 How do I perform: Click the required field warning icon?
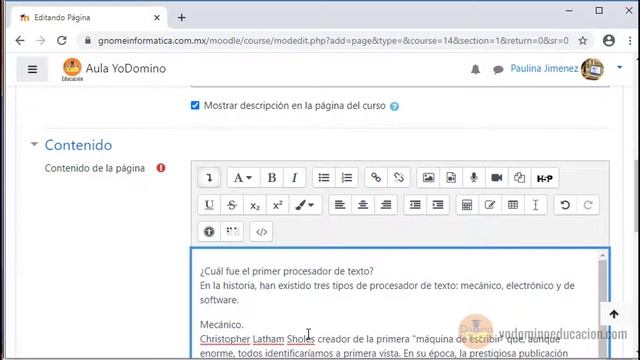click(161, 168)
